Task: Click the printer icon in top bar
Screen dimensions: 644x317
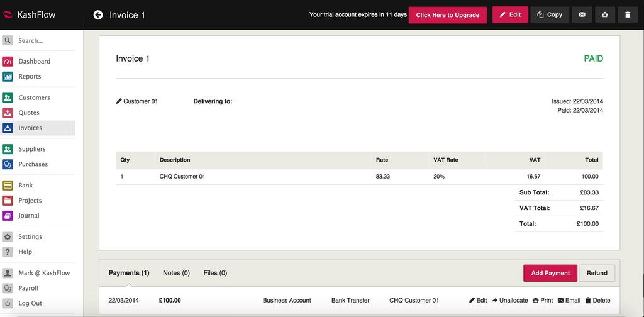Action: (604, 14)
